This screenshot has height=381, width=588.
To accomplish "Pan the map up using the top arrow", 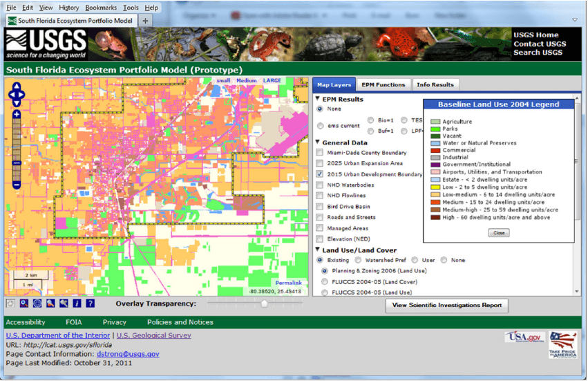I will (17, 86).
